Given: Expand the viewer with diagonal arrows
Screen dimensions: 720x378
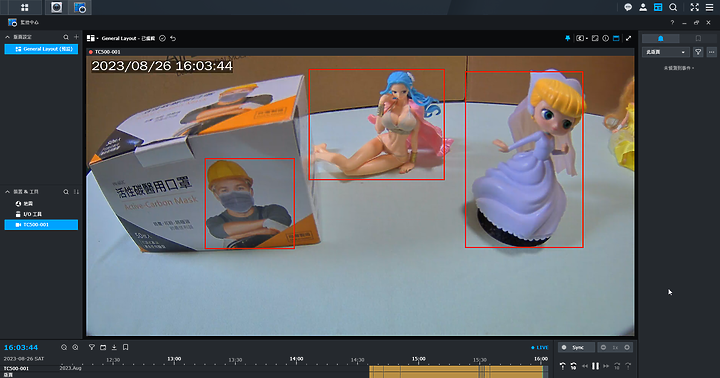Looking at the screenshot, I should pyautogui.click(x=628, y=39).
